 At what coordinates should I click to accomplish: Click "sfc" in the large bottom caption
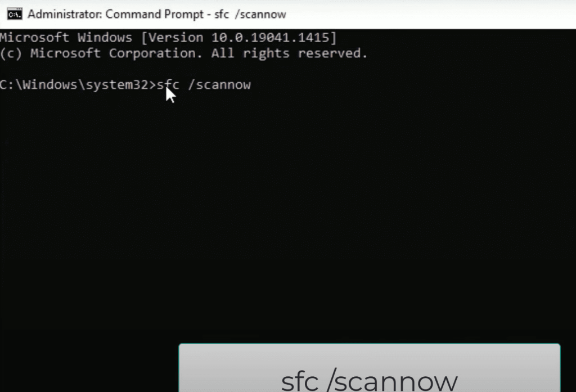click(300, 381)
